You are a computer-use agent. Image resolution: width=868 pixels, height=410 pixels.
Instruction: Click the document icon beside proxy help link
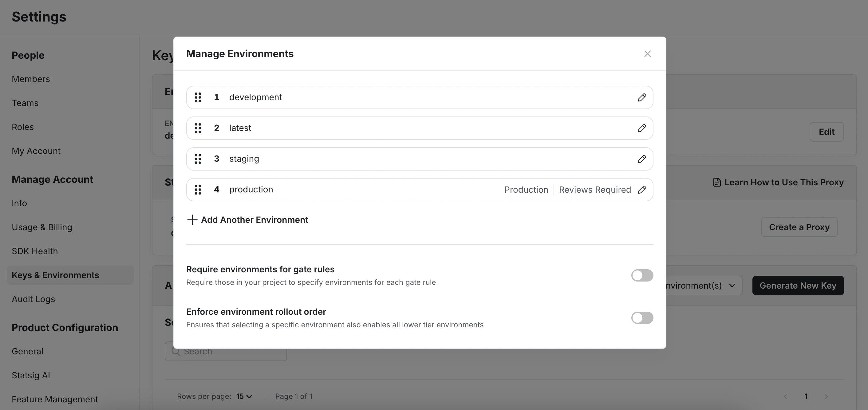point(716,182)
